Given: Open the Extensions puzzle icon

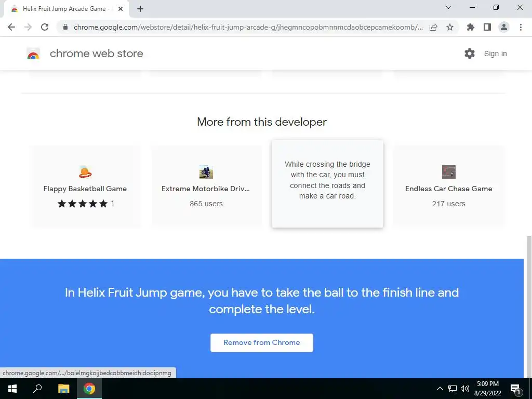Looking at the screenshot, I should (x=471, y=27).
